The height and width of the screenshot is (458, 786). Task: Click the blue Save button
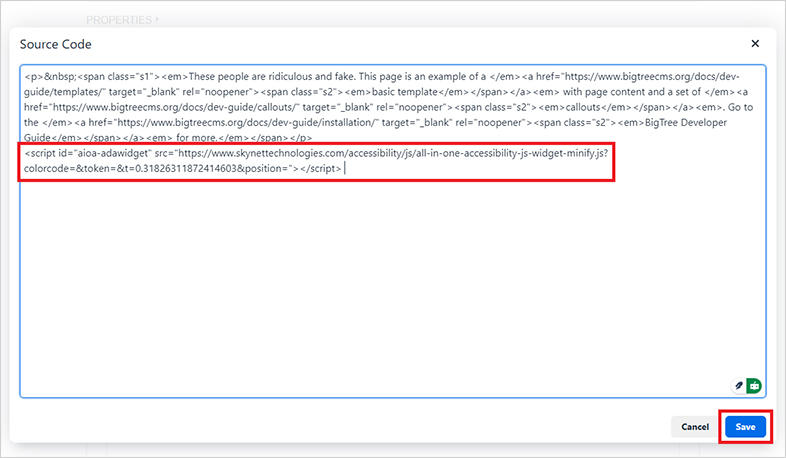click(745, 427)
